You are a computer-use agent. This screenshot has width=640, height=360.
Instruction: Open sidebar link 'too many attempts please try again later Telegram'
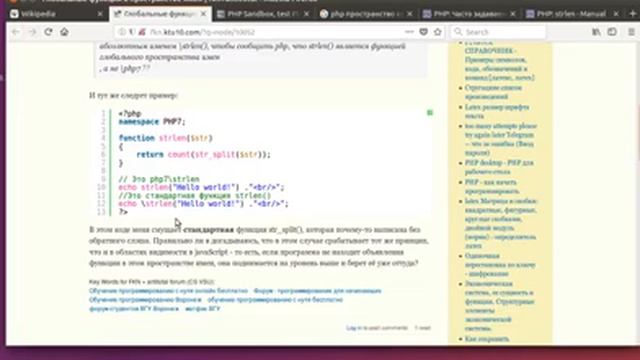[500, 139]
